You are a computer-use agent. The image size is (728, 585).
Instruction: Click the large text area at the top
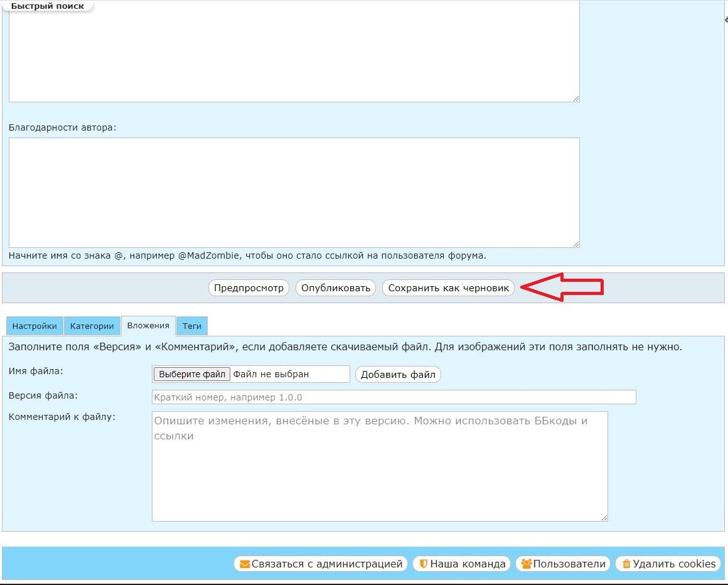(x=294, y=50)
